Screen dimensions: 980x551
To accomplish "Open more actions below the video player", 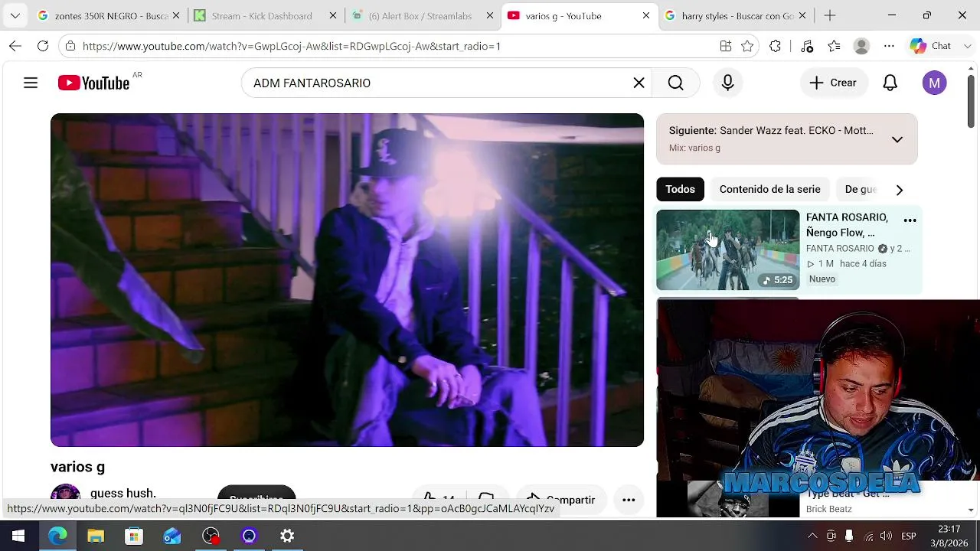I will pyautogui.click(x=629, y=500).
